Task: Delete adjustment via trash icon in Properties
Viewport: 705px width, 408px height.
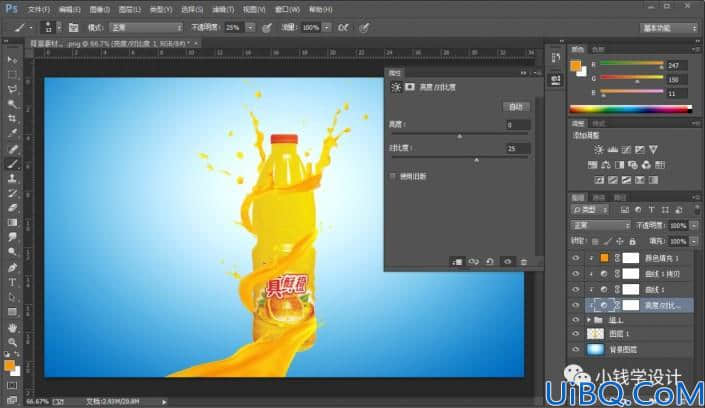Action: pos(524,262)
